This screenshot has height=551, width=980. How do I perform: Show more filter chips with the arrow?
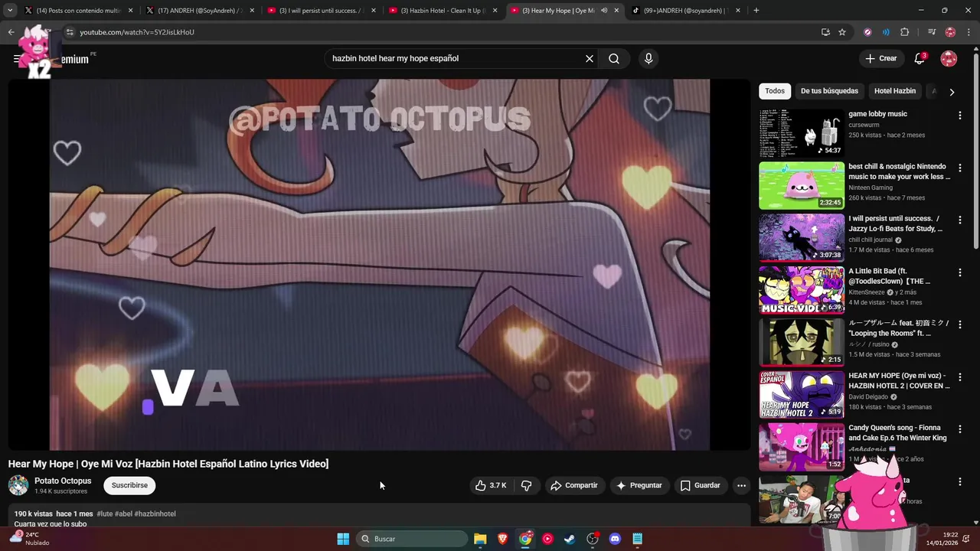tap(952, 92)
